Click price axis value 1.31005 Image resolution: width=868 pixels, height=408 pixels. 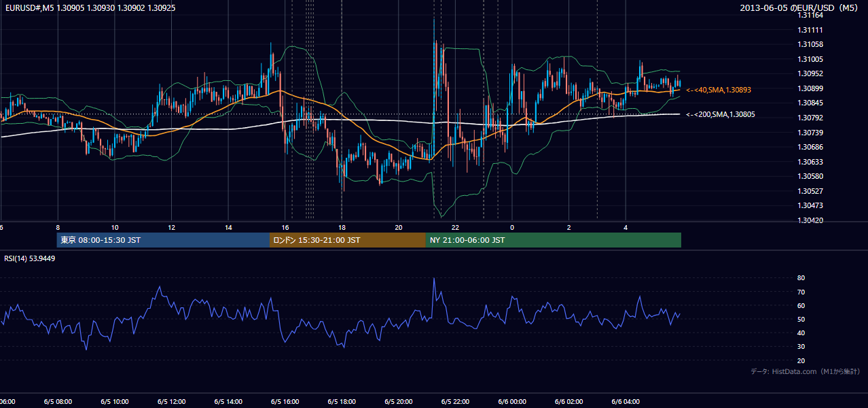(x=811, y=59)
